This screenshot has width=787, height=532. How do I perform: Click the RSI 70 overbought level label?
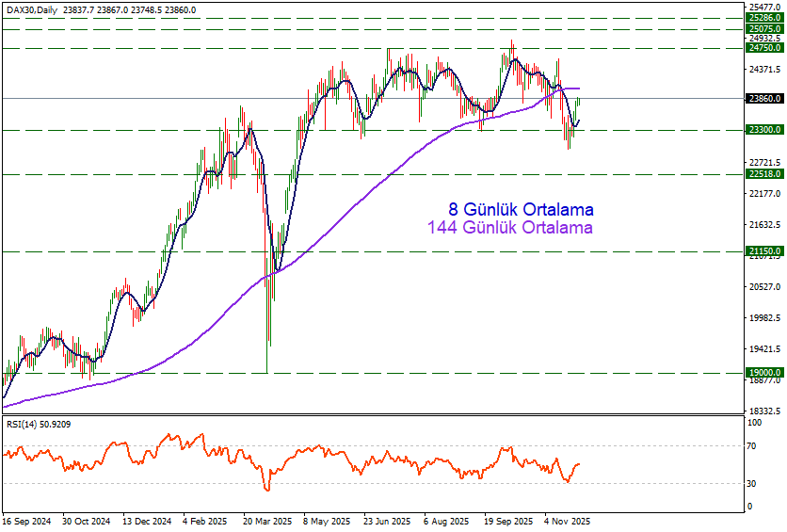click(752, 445)
